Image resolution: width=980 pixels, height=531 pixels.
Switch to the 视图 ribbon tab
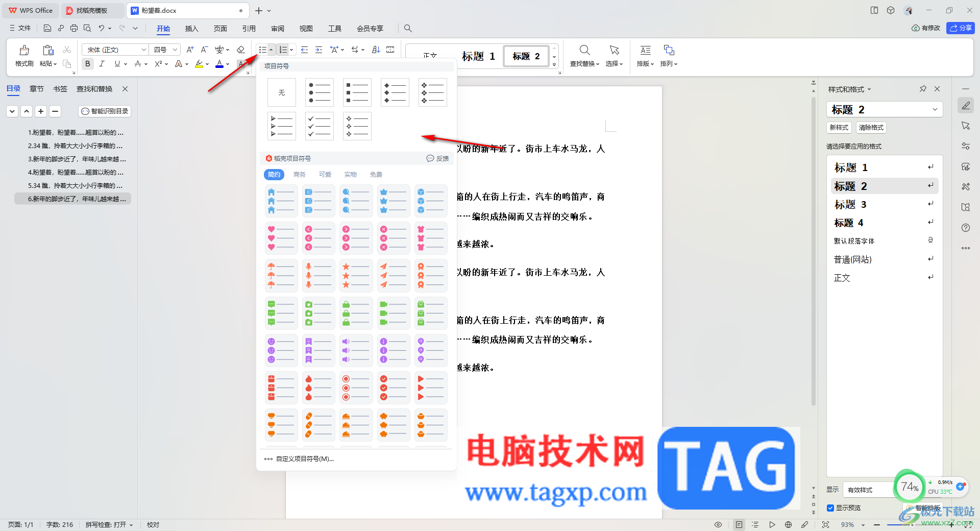coord(306,29)
